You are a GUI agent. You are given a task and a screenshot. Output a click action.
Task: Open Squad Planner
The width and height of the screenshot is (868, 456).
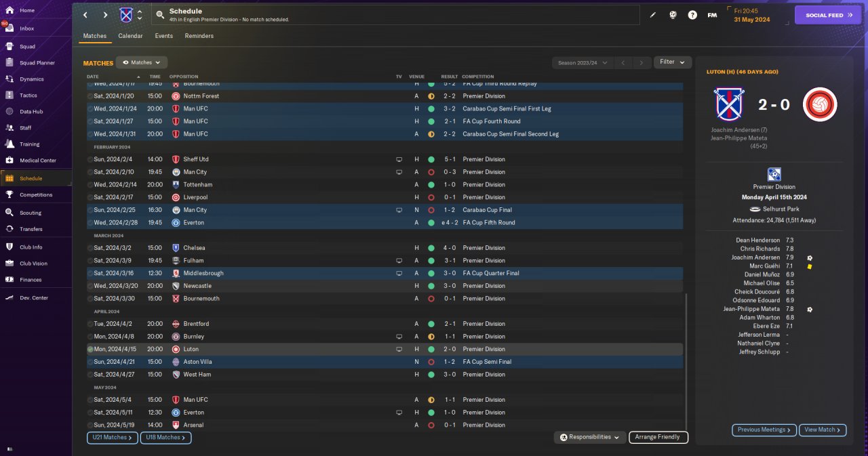pos(37,63)
